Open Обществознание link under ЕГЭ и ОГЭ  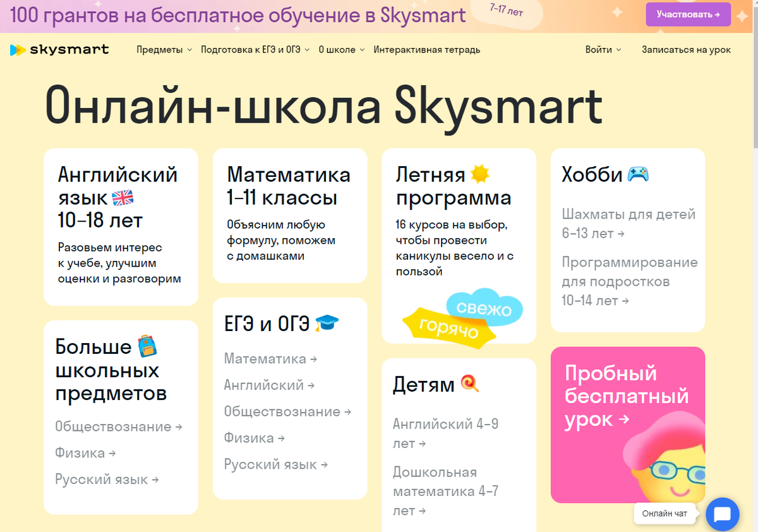tap(287, 412)
